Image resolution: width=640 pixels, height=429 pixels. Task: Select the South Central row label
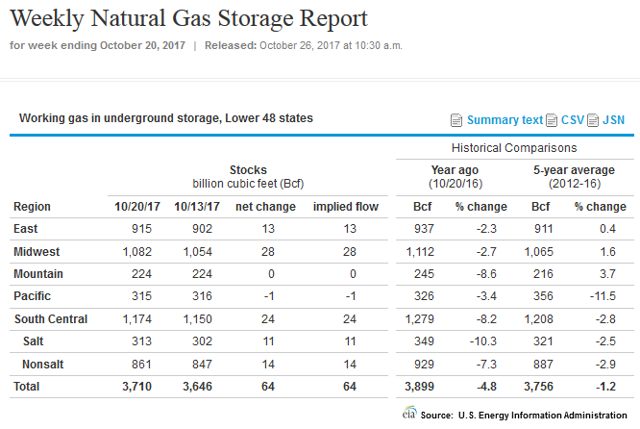tap(51, 319)
